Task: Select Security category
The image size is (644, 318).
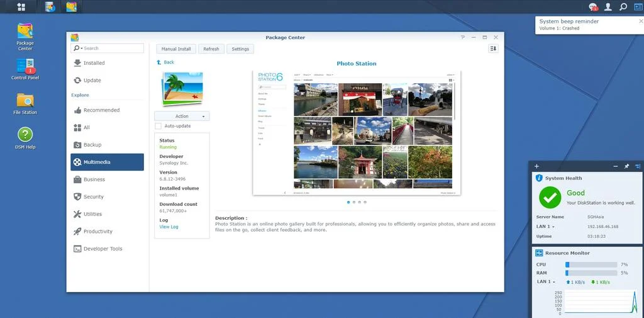Action: click(107, 196)
